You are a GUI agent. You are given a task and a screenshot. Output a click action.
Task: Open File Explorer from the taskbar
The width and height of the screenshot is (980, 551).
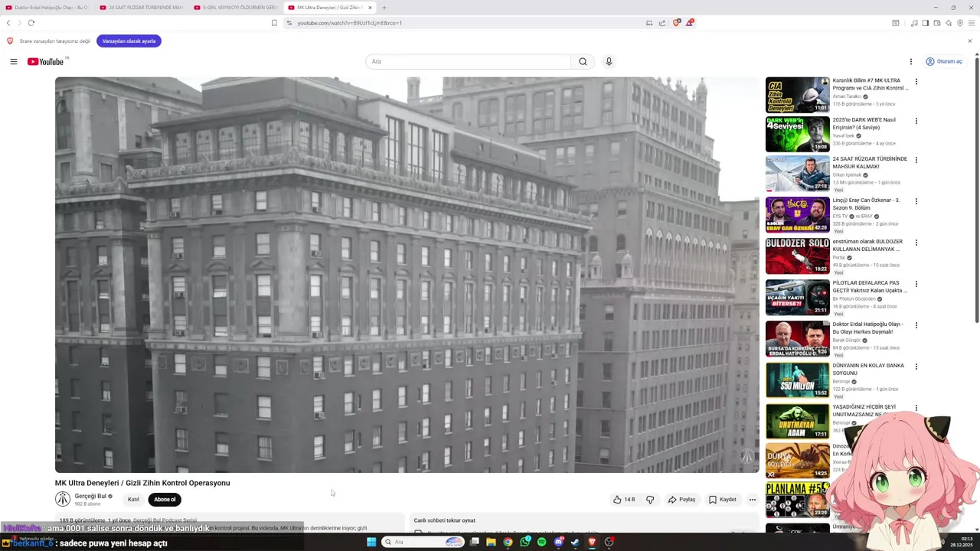[491, 542]
